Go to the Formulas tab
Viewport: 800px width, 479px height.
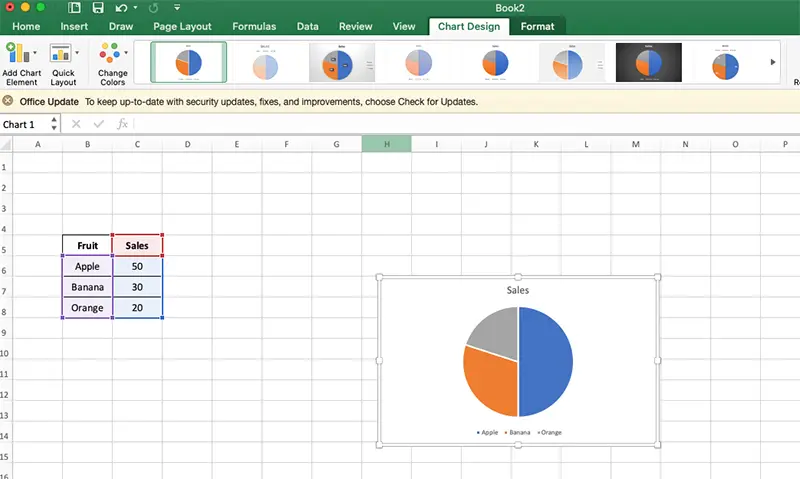pyautogui.click(x=254, y=27)
